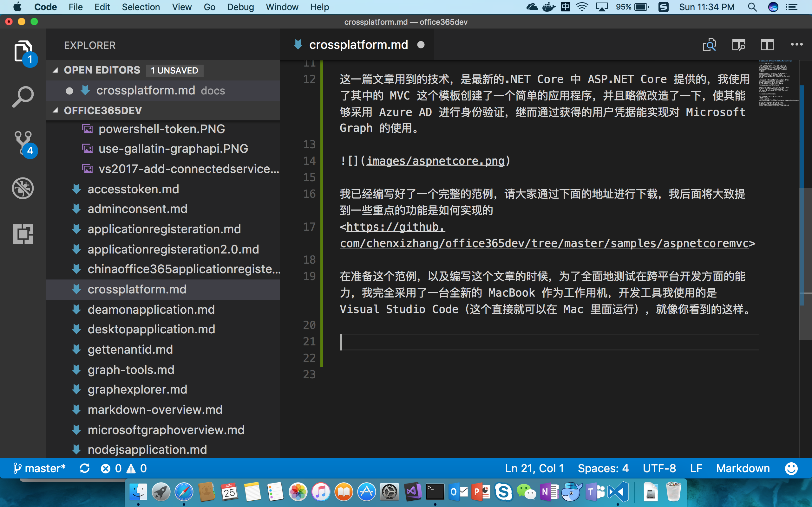The image size is (812, 507).
Task: Click the sync changes icon in status bar
Action: (x=84, y=468)
